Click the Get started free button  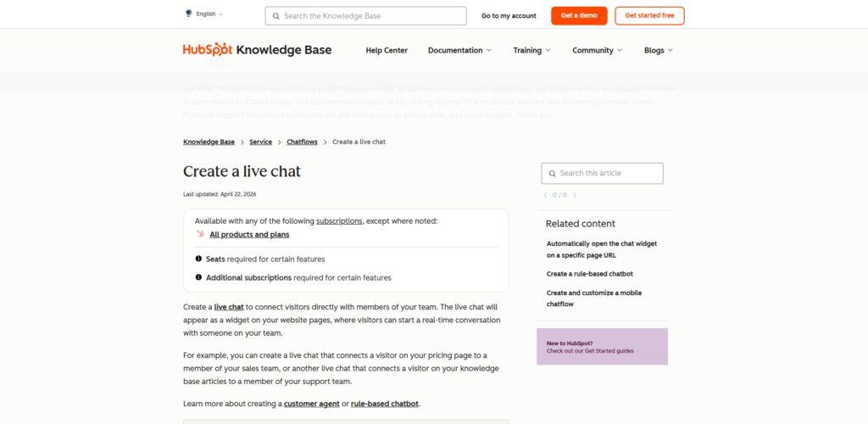coord(649,15)
